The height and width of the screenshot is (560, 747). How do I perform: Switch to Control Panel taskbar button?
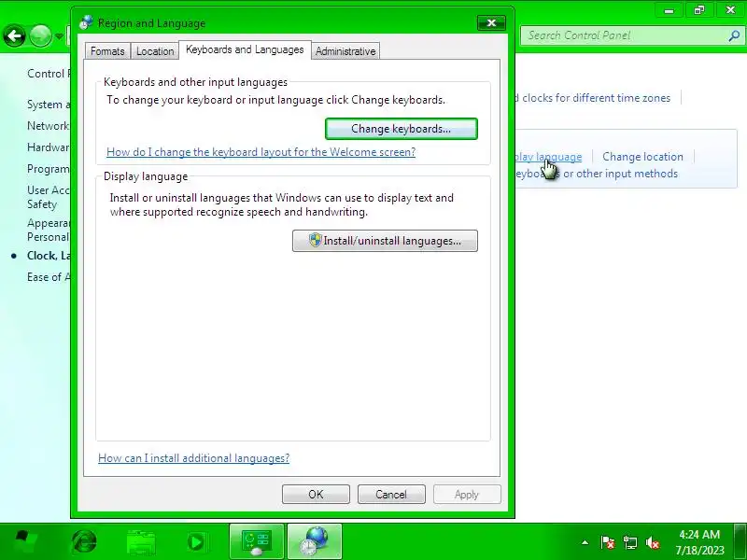[257, 542]
